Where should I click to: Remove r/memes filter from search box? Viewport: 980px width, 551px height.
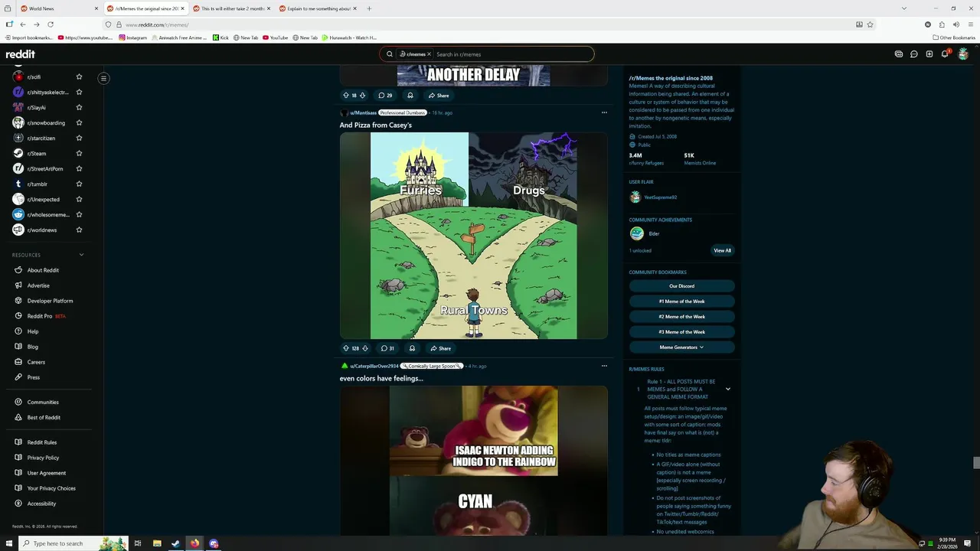point(429,54)
